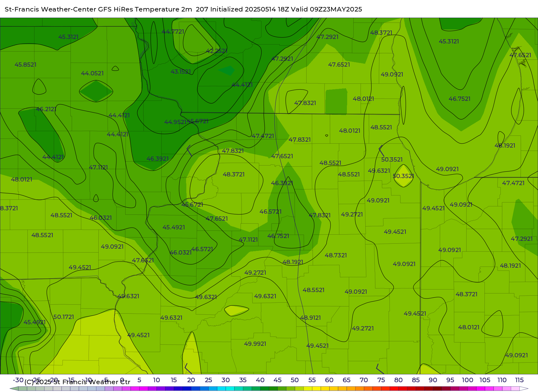Screen dimensions: 538x392
Task: Click the 115 label on color scale
Action: (519, 380)
